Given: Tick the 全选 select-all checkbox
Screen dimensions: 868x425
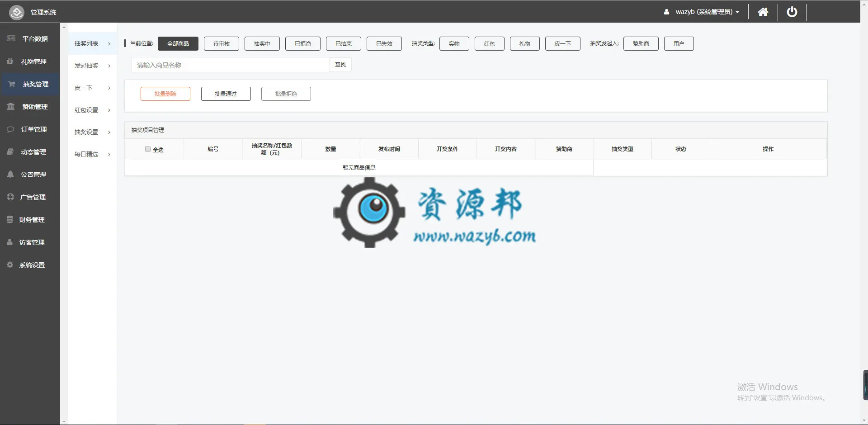Looking at the screenshot, I should (148, 149).
